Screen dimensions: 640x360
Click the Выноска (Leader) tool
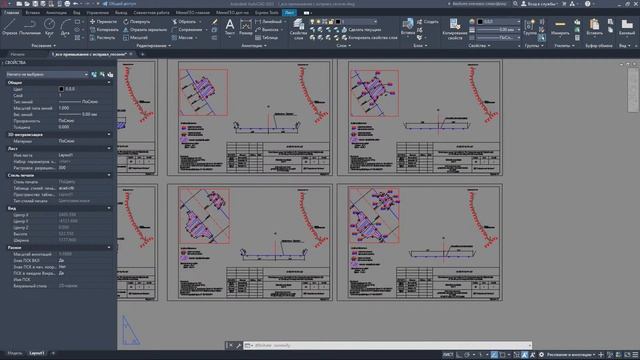point(267,29)
